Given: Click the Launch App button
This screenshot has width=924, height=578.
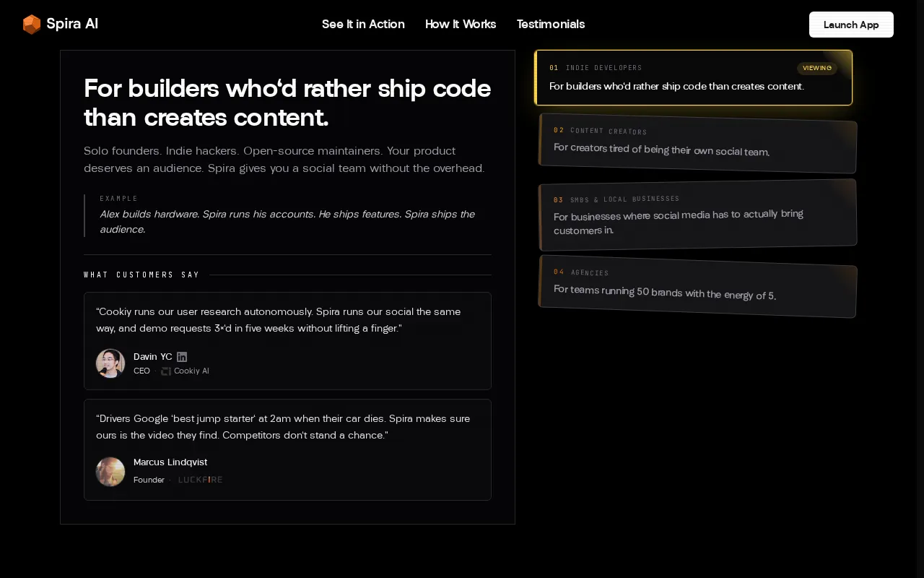Looking at the screenshot, I should coord(851,25).
